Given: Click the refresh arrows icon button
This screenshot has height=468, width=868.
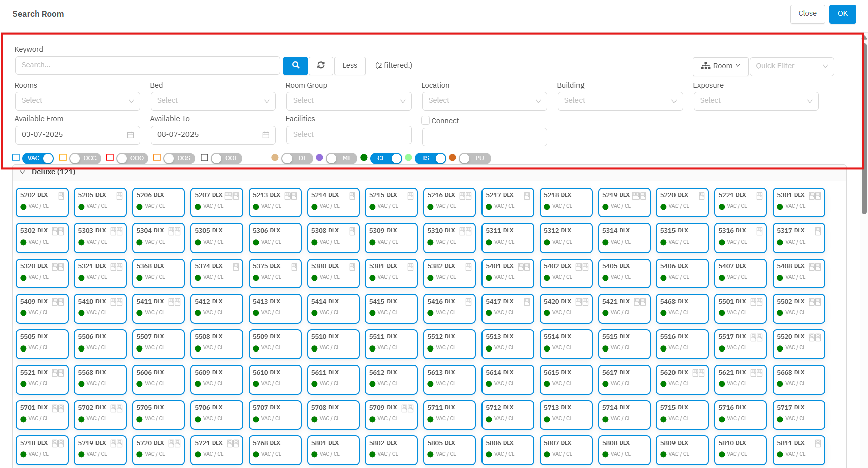Looking at the screenshot, I should (321, 65).
